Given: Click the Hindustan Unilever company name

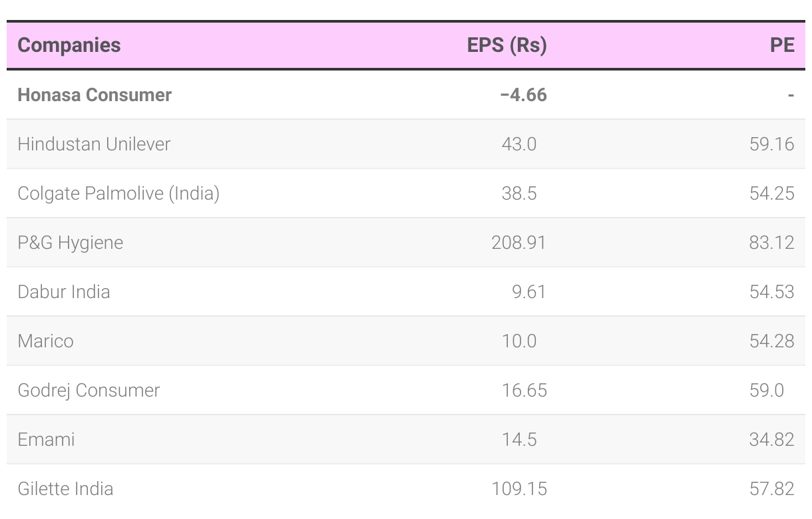Looking at the screenshot, I should pos(94,144).
